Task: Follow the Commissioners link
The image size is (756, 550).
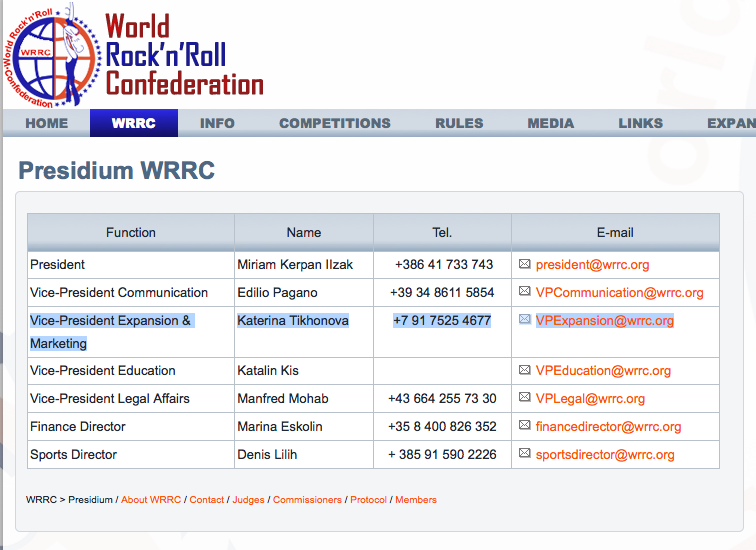Action: (307, 500)
